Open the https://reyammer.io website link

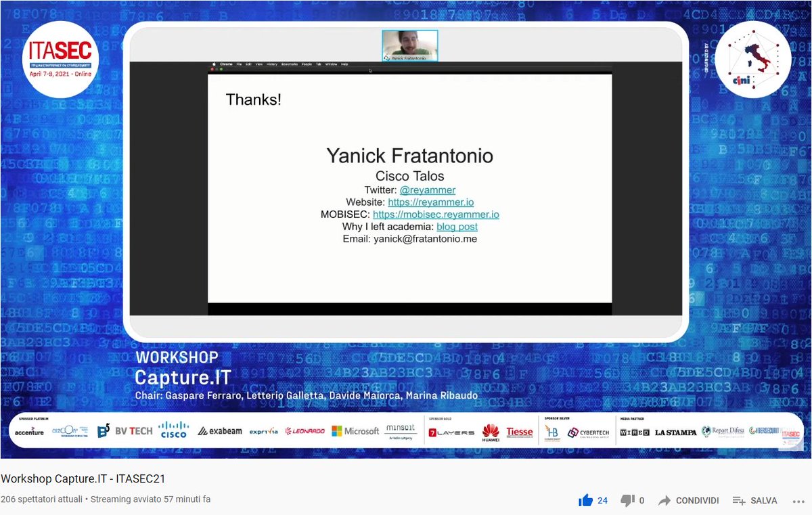[430, 202]
